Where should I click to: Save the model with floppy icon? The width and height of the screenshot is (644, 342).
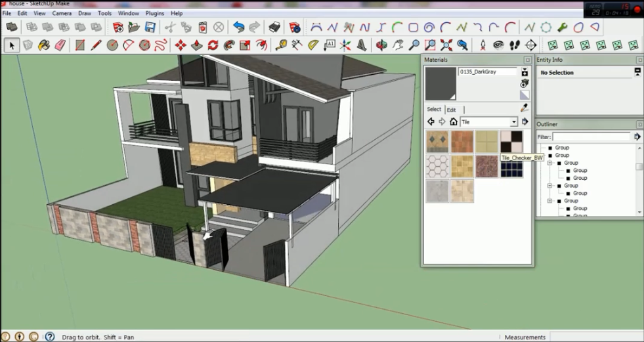150,28
